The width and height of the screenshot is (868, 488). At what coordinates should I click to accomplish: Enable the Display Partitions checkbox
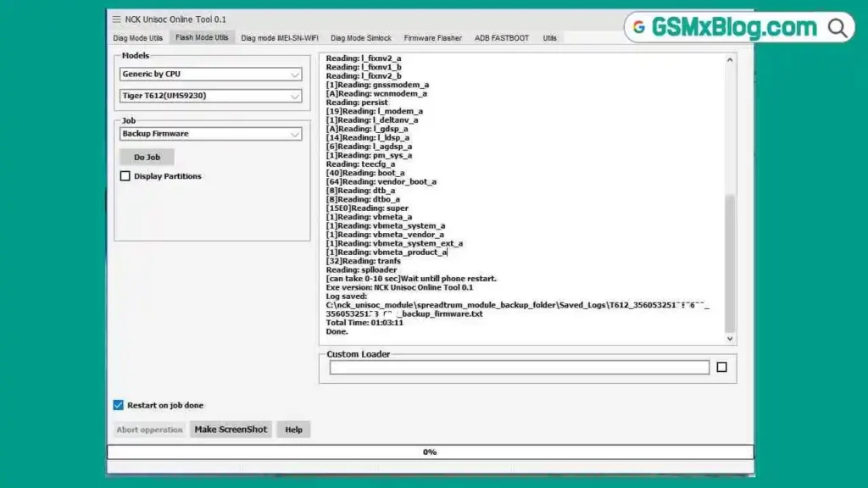125,176
